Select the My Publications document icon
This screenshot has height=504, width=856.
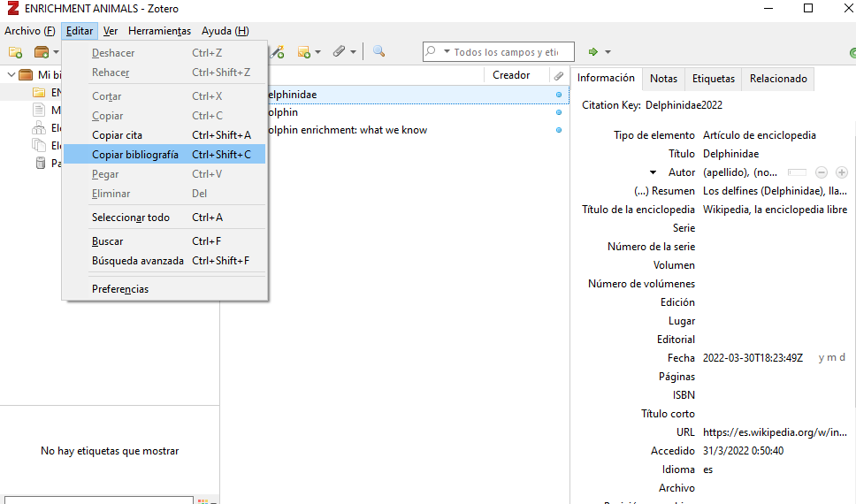tap(39, 111)
